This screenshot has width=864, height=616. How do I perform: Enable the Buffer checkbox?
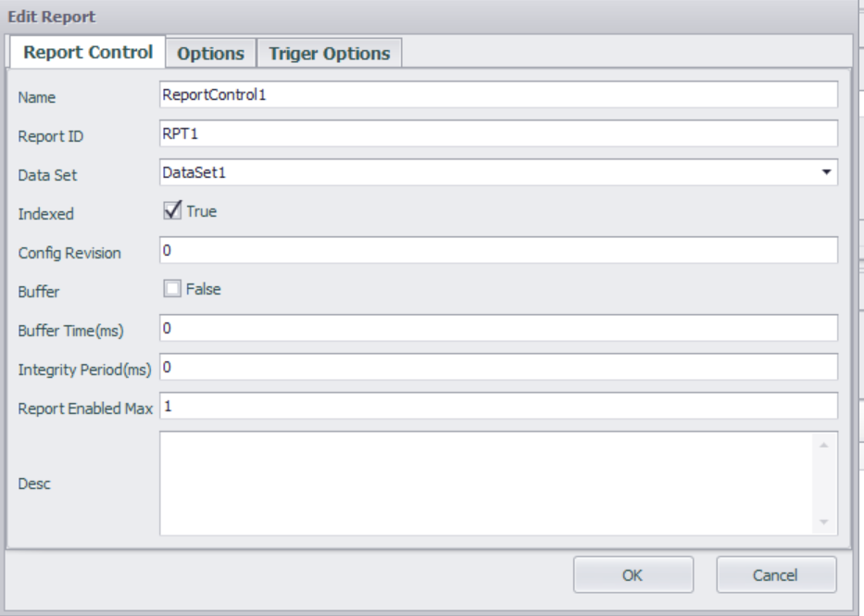point(171,288)
